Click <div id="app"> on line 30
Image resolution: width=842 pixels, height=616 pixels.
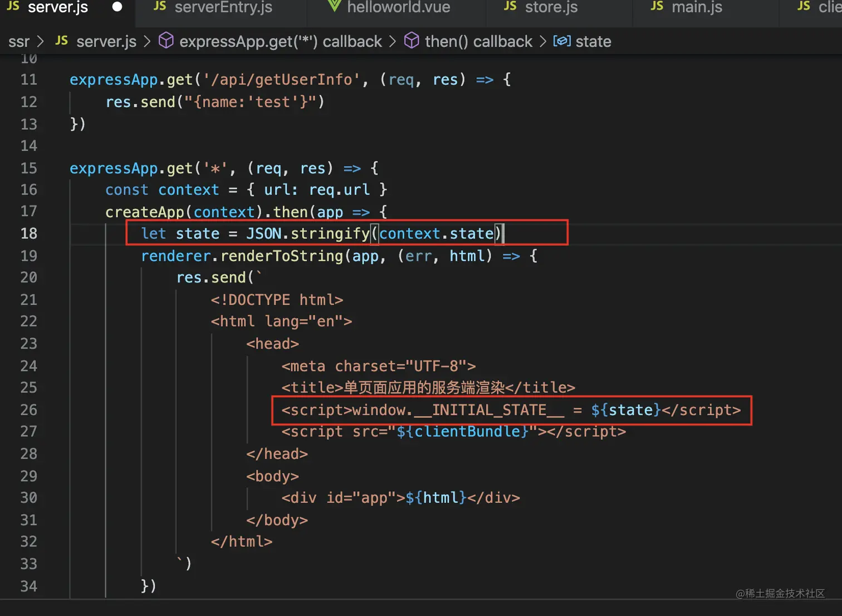click(x=343, y=497)
